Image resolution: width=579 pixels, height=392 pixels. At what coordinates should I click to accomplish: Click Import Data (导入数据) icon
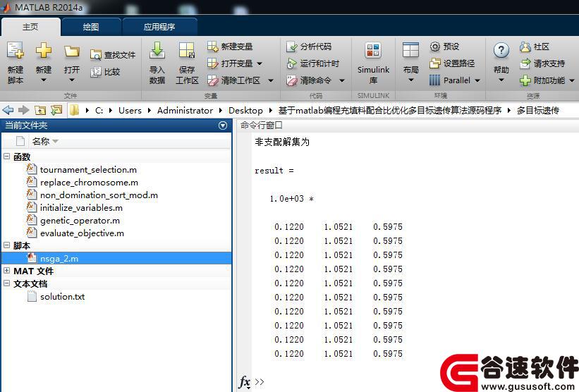coord(157,51)
